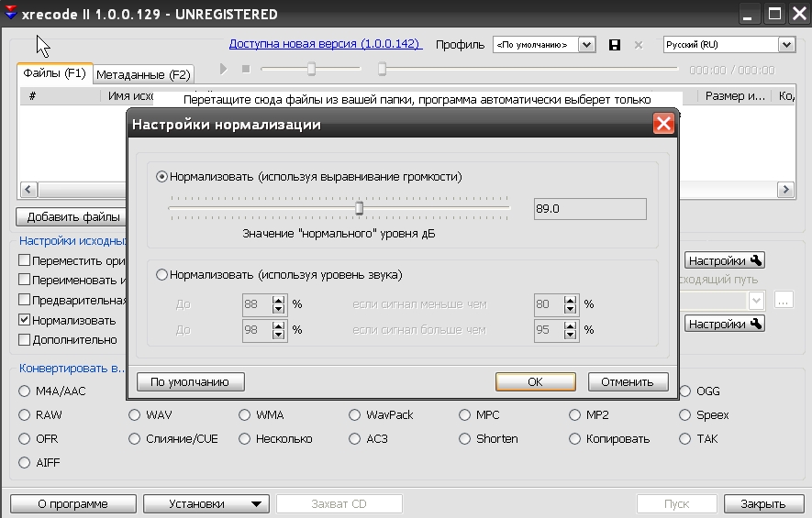Select the WMA output format

pos(244,414)
